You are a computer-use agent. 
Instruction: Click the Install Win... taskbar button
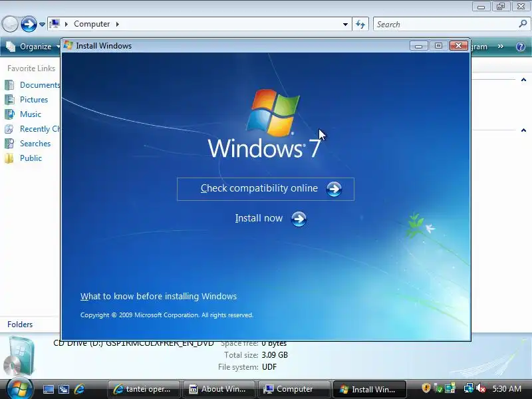370,389
